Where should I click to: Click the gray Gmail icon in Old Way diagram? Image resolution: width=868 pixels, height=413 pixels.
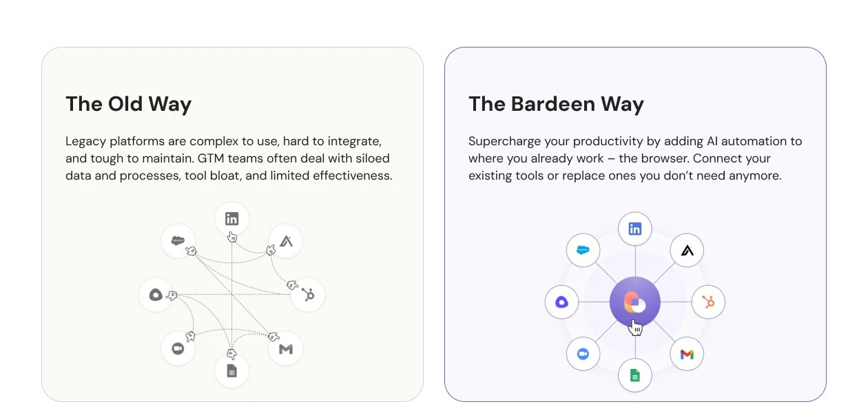tap(286, 349)
